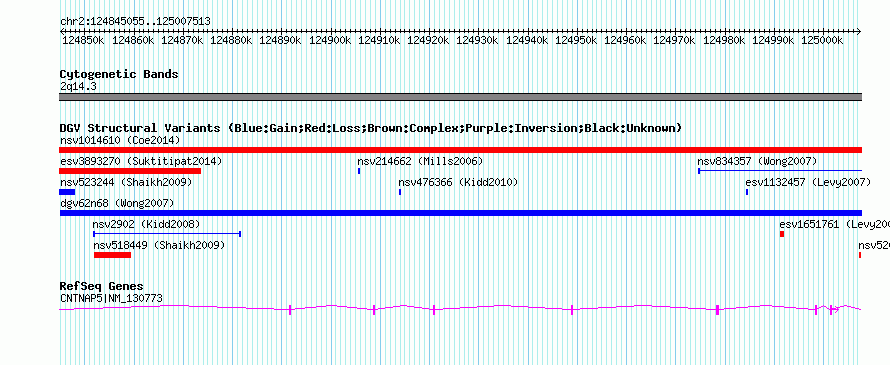Click the 124850k ruler label
Viewport: 890px width, 365px height.
(82, 40)
